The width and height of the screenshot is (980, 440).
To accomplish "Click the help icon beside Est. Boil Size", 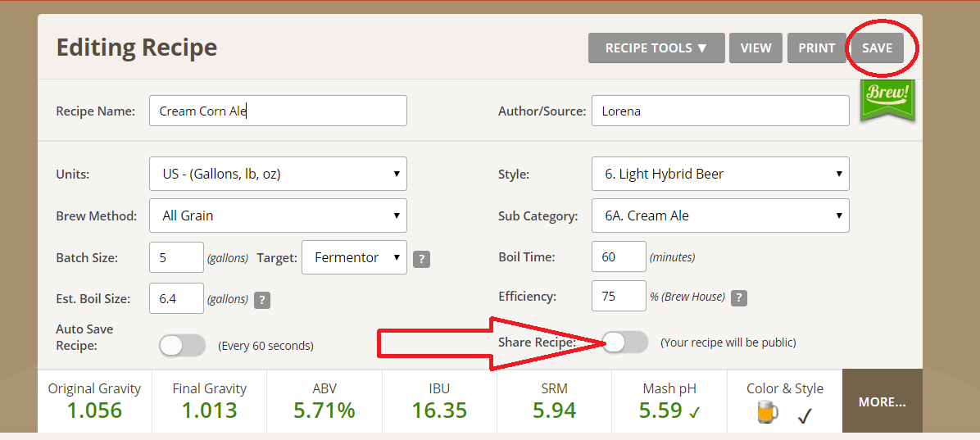I will 262,300.
